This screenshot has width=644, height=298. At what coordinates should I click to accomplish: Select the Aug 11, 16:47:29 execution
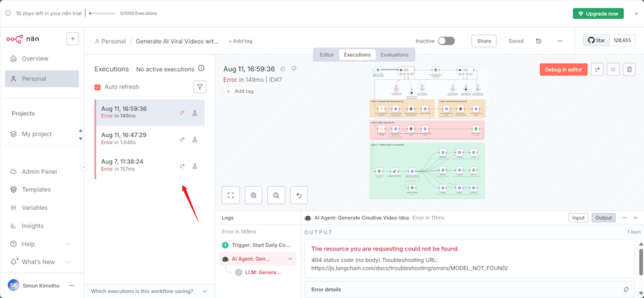click(149, 139)
